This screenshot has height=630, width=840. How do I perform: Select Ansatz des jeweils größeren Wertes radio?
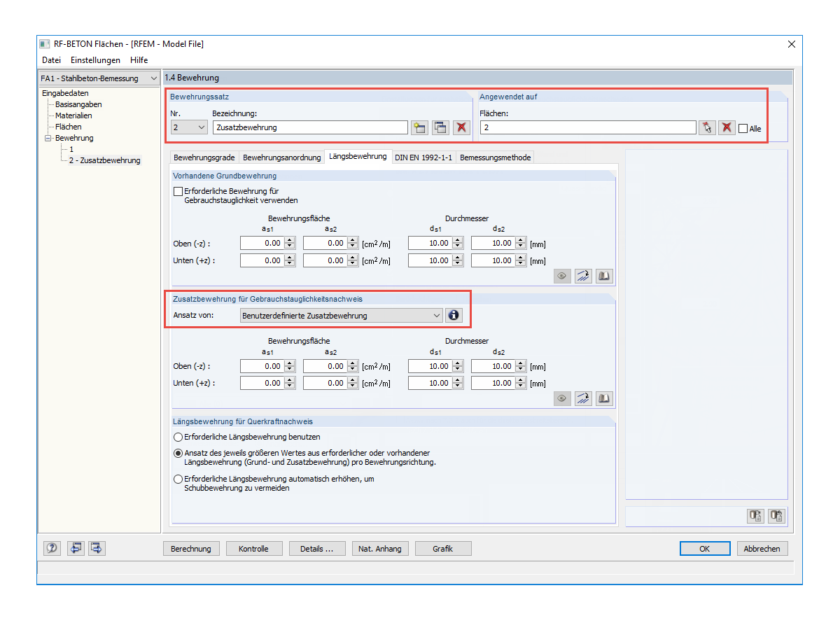(x=178, y=454)
